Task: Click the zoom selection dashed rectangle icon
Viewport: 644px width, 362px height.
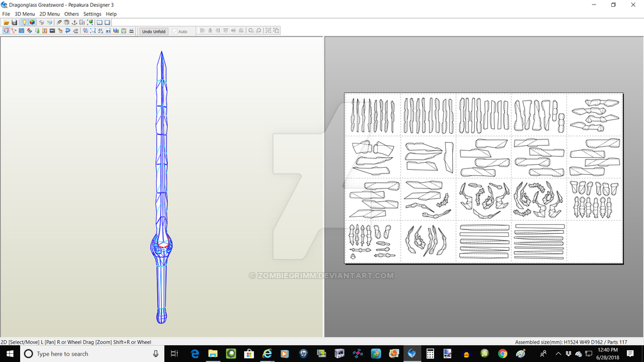Action: (x=93, y=31)
